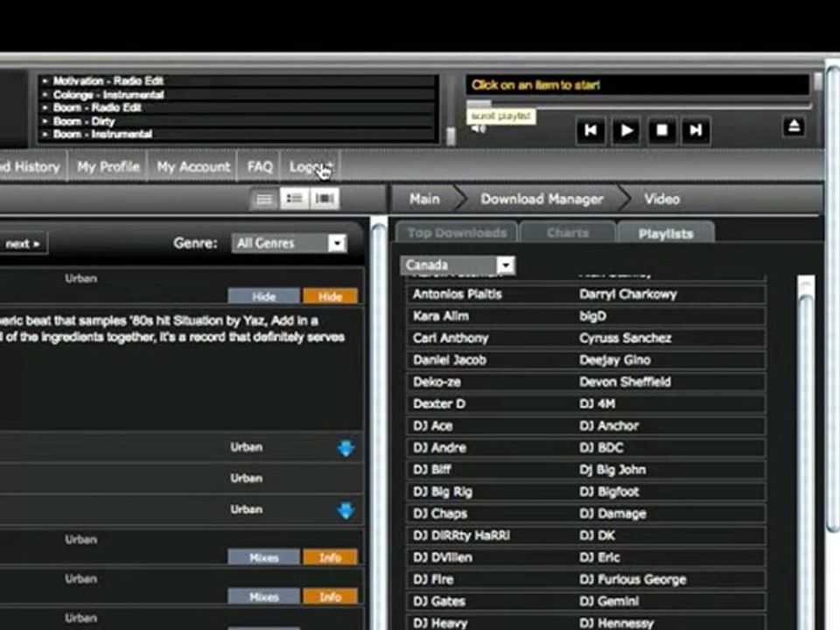840x630 pixels.
Task: Click the orange Hide button
Action: click(x=330, y=297)
